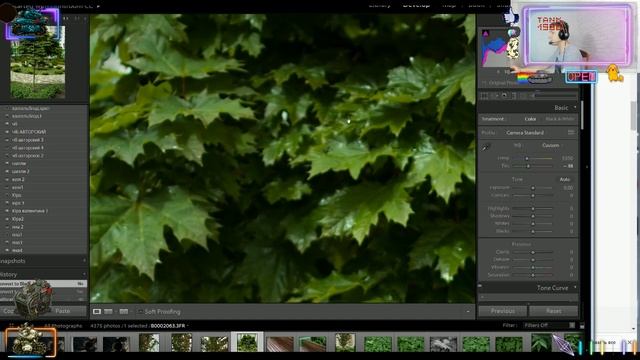
Task: Select the Spot Removal tool
Action: pyautogui.click(x=494, y=96)
